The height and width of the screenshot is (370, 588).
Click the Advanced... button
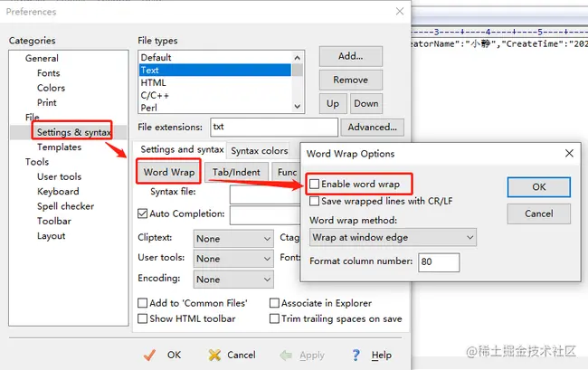(x=372, y=127)
